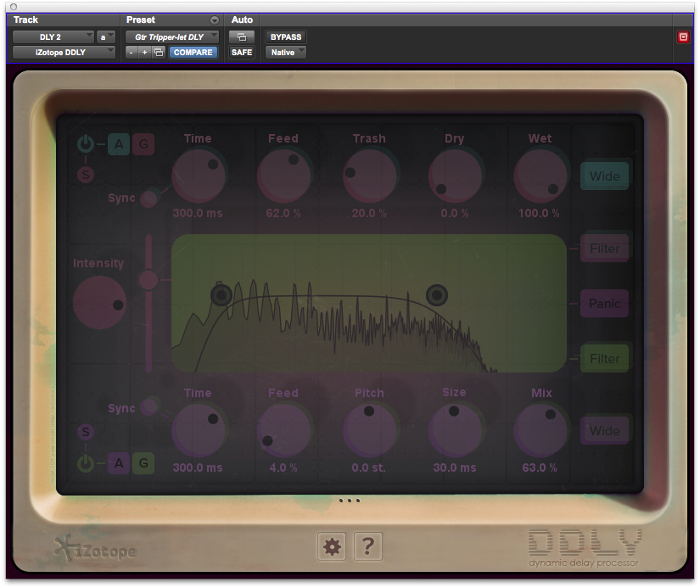Open the Gtr Tripper-let DLY preset list
Viewport: 700px width, 588px height.
[172, 37]
